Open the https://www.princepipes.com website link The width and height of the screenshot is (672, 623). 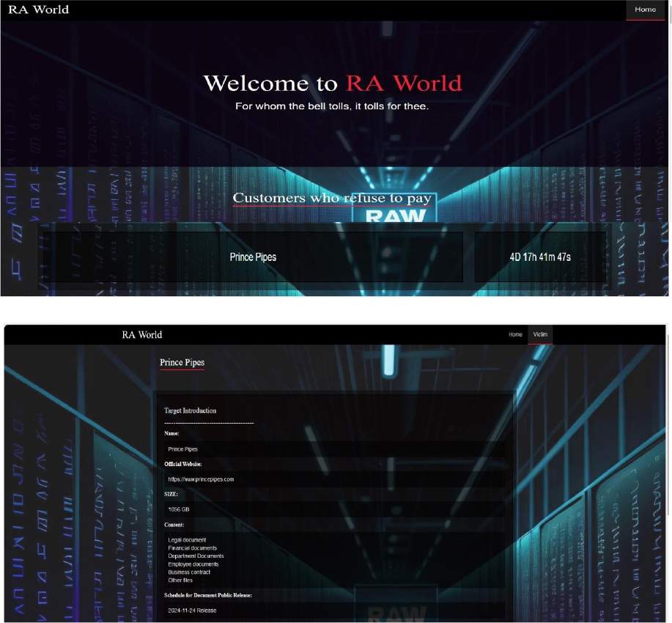[201, 479]
